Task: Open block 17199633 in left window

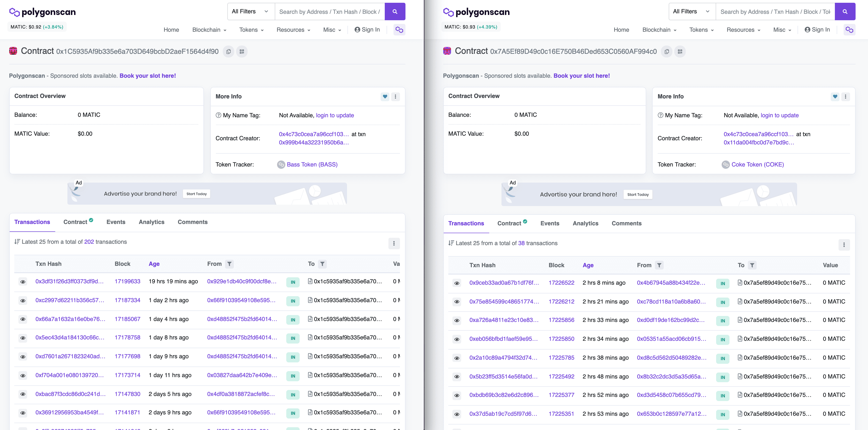Action: pos(127,281)
